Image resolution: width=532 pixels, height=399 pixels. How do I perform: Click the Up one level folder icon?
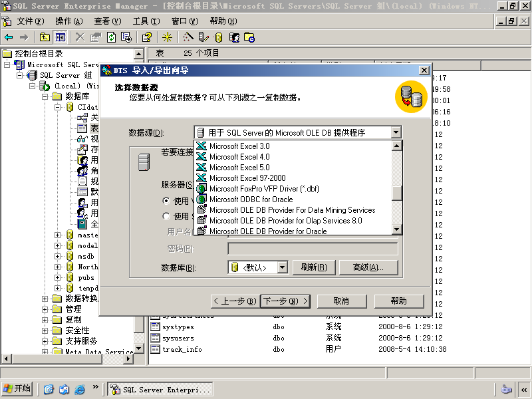click(45, 37)
